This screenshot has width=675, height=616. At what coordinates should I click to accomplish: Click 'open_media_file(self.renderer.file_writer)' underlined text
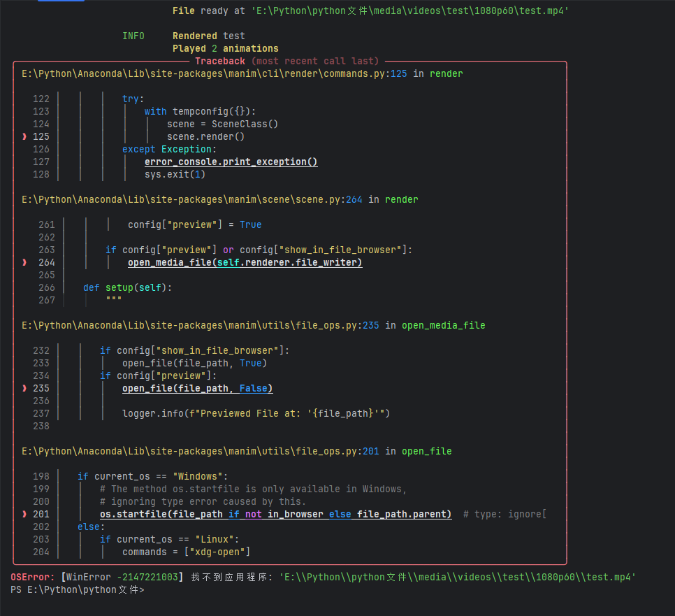click(x=245, y=262)
